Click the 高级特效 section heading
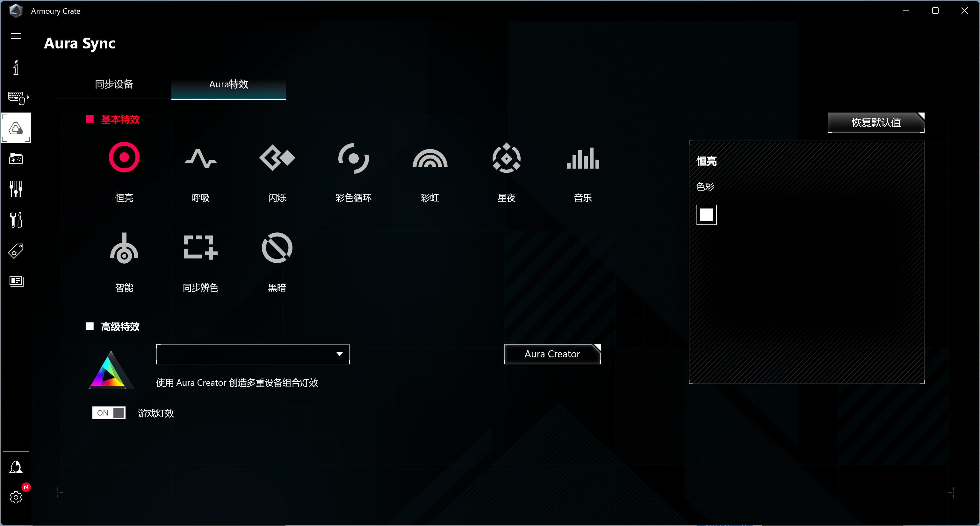Image resolution: width=980 pixels, height=526 pixels. pos(120,326)
